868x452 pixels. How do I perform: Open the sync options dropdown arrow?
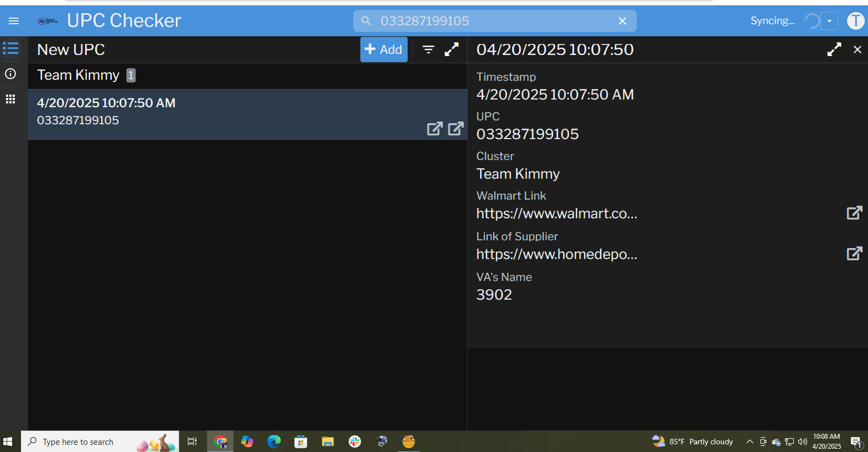[830, 21]
